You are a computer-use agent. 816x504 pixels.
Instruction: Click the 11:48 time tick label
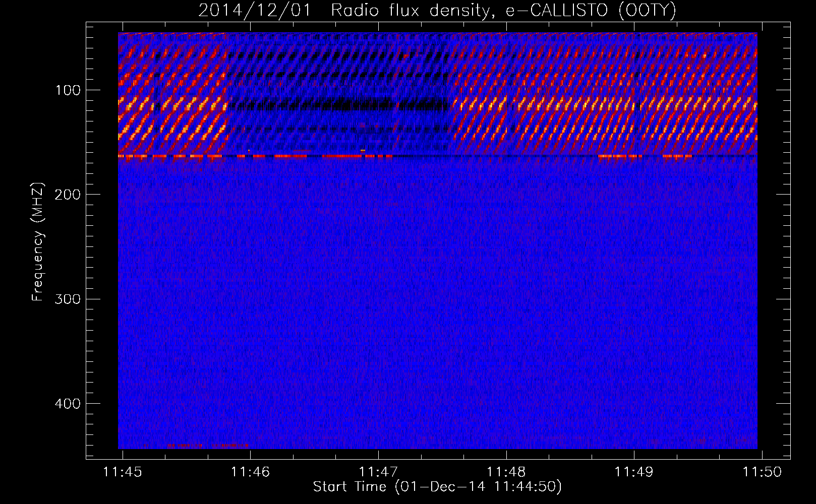pyautogui.click(x=506, y=472)
